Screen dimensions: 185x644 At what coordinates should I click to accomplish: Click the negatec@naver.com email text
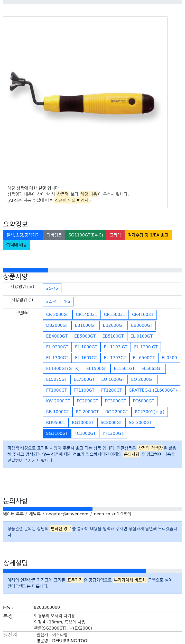tap(67, 514)
